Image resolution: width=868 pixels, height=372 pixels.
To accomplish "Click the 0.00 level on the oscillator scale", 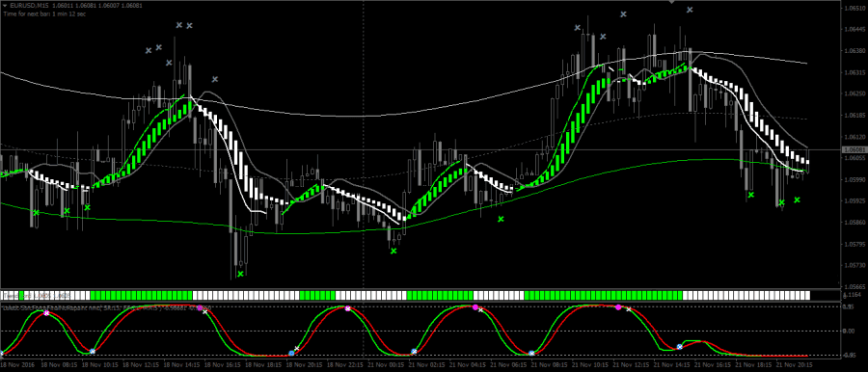I will tap(849, 331).
